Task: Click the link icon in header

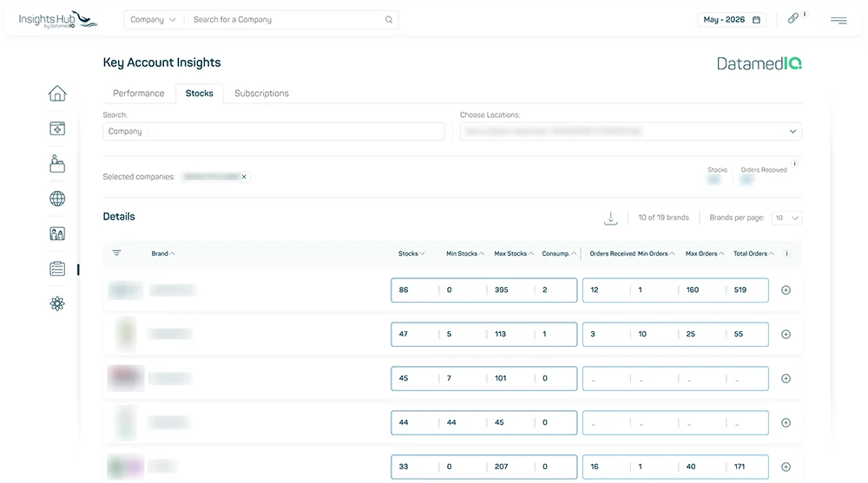Action: [792, 18]
